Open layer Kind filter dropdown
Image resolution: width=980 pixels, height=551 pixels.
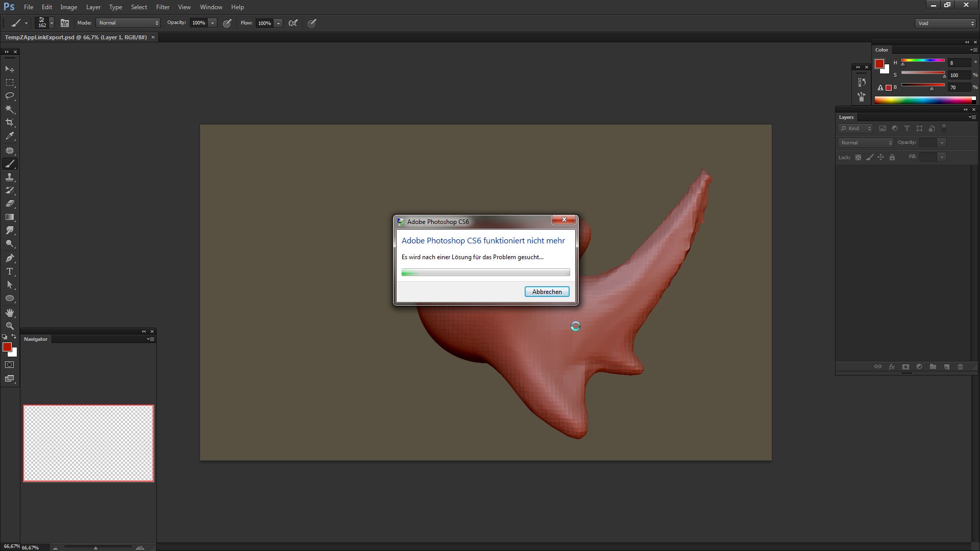point(855,129)
